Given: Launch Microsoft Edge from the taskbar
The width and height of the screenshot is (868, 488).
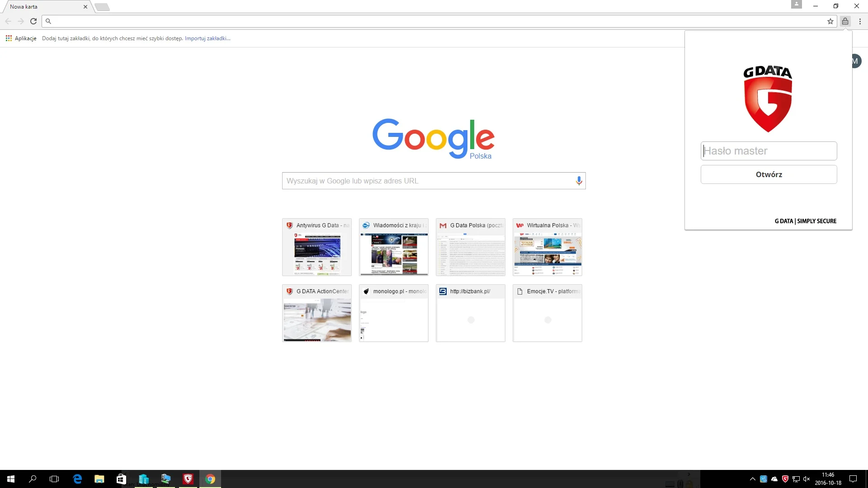Looking at the screenshot, I should [77, 479].
